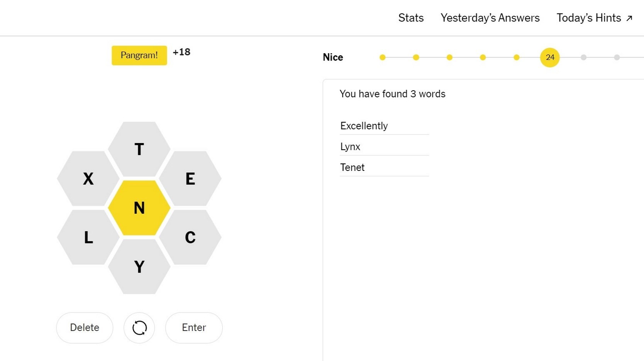View Yesterday's Answers
This screenshot has height=361, width=644.
click(x=490, y=18)
